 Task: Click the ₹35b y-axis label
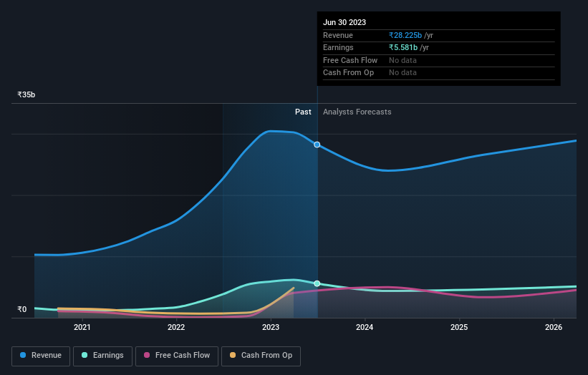(26, 94)
